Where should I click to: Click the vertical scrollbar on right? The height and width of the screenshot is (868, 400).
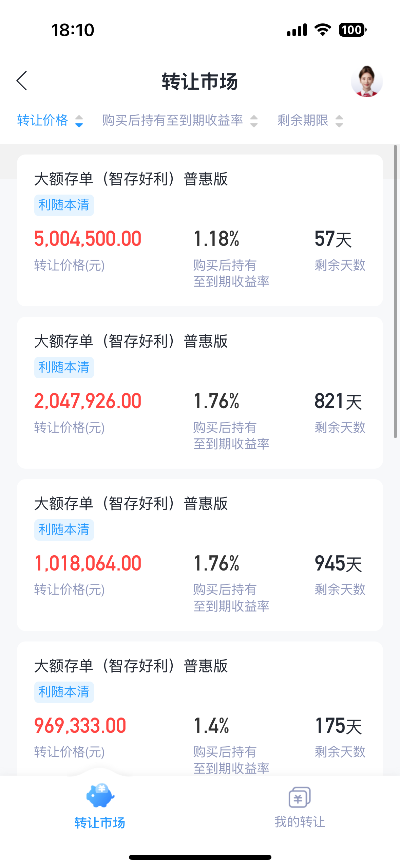(395, 292)
